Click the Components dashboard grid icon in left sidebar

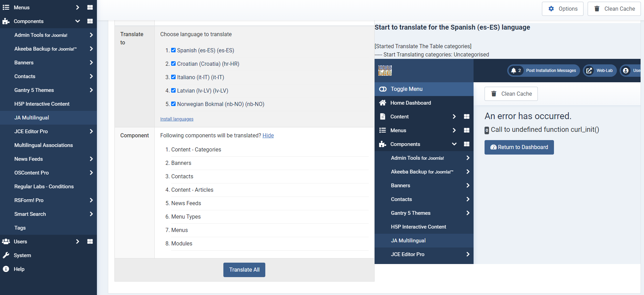[x=90, y=21]
